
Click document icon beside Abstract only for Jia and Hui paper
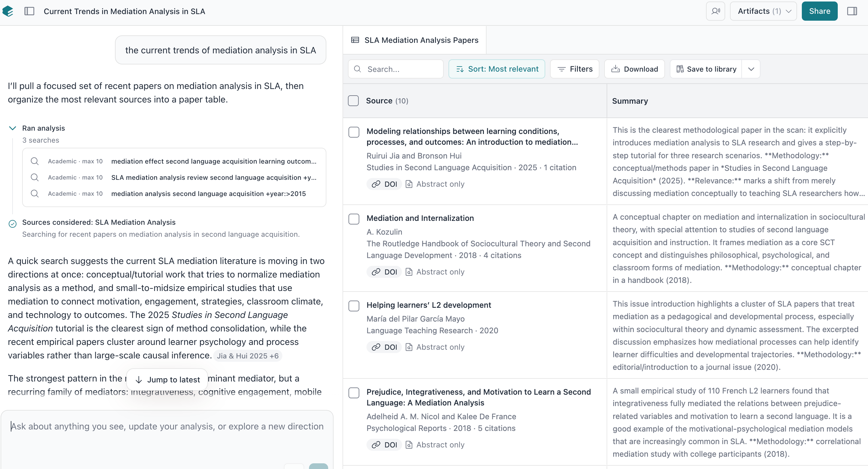409,184
